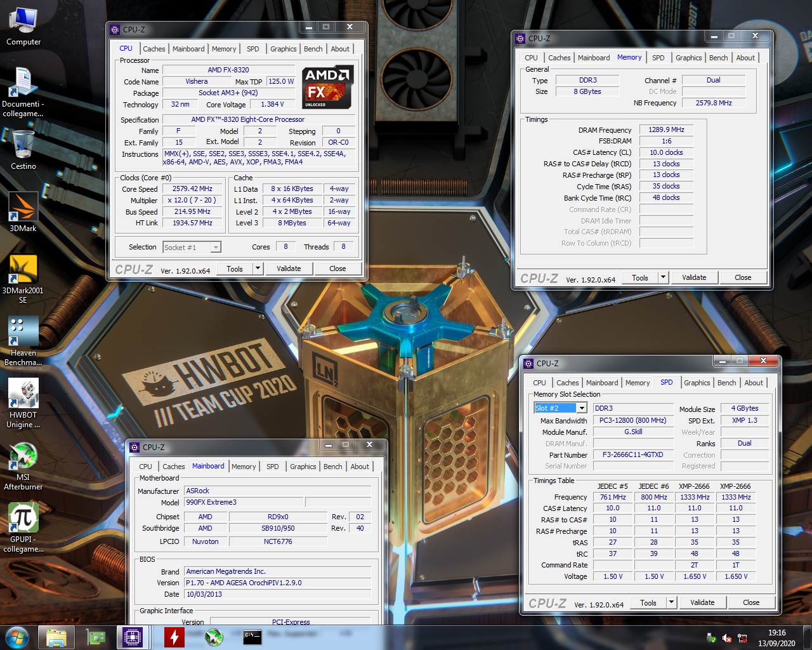Click the network tray icon
812x650 pixels.
742,639
